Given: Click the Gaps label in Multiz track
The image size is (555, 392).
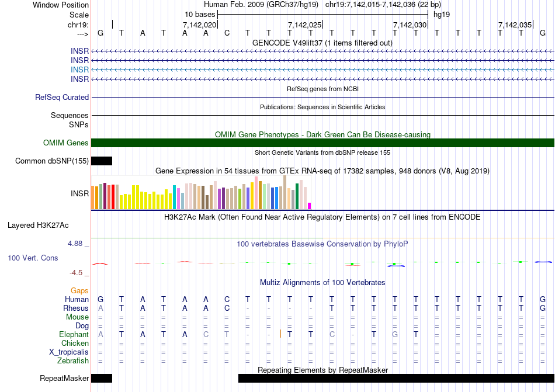Looking at the screenshot, I should tap(79, 290).
